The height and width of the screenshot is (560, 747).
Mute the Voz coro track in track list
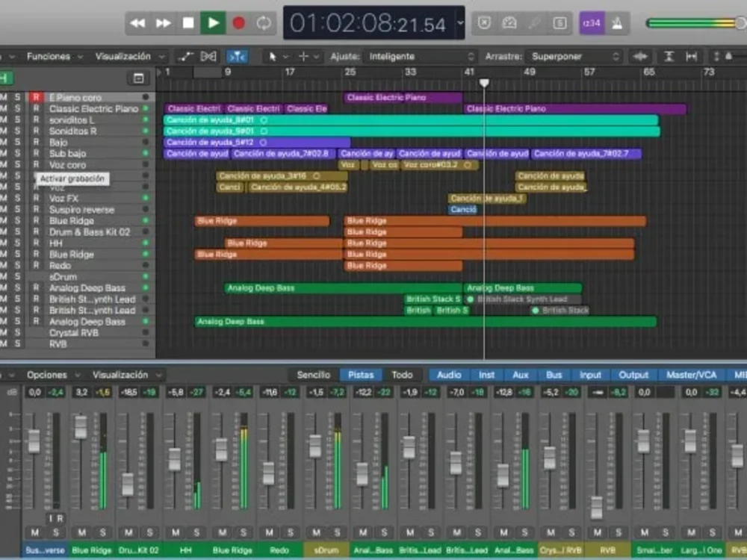pos(4,165)
